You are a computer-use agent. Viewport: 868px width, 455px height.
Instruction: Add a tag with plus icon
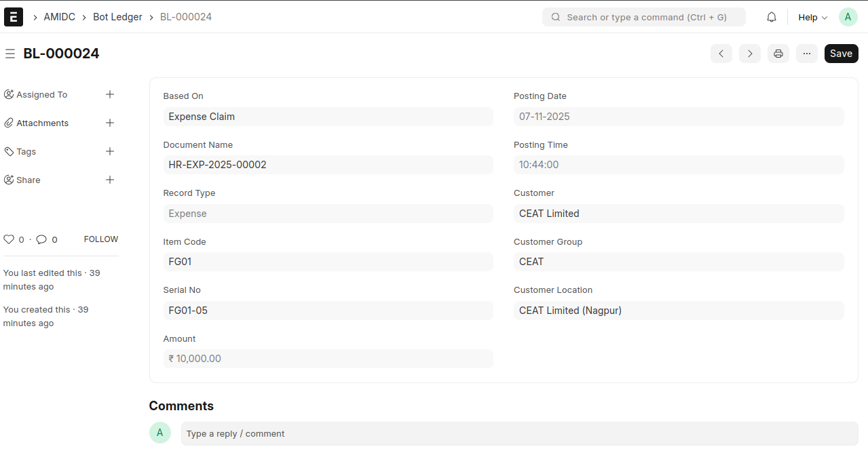[x=110, y=151]
